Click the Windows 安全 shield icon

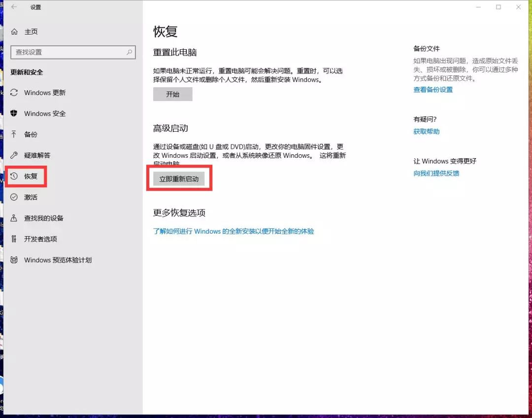14,113
